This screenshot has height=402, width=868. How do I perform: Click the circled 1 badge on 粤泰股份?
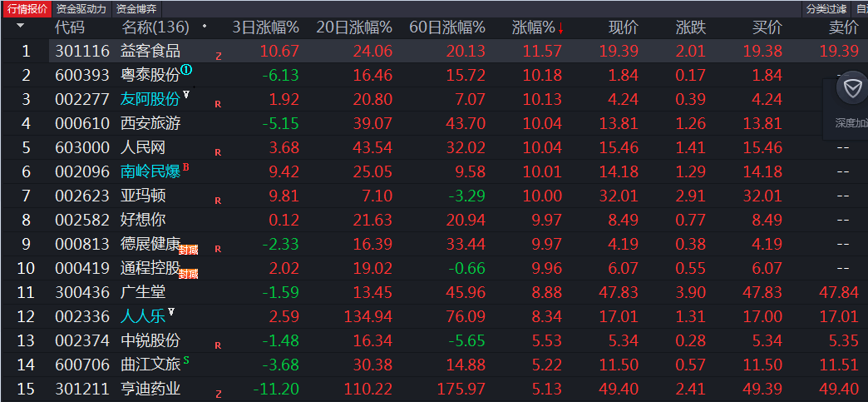pyautogui.click(x=186, y=70)
